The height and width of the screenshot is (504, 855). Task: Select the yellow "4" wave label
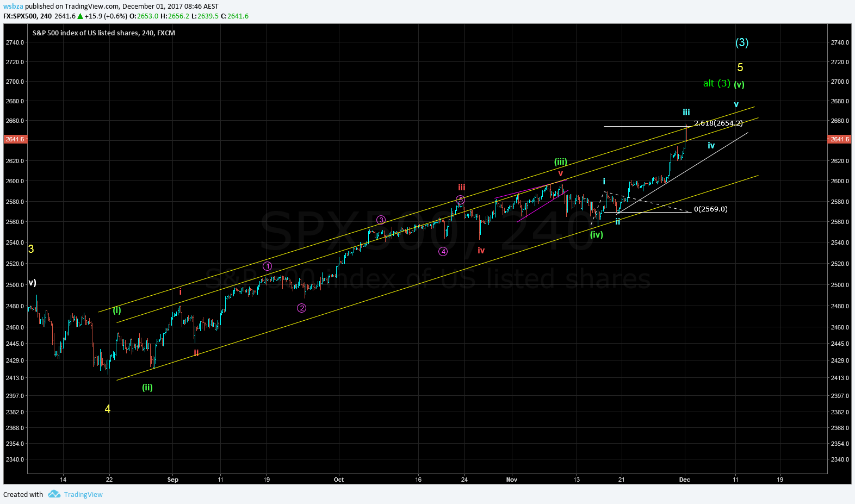tap(108, 409)
